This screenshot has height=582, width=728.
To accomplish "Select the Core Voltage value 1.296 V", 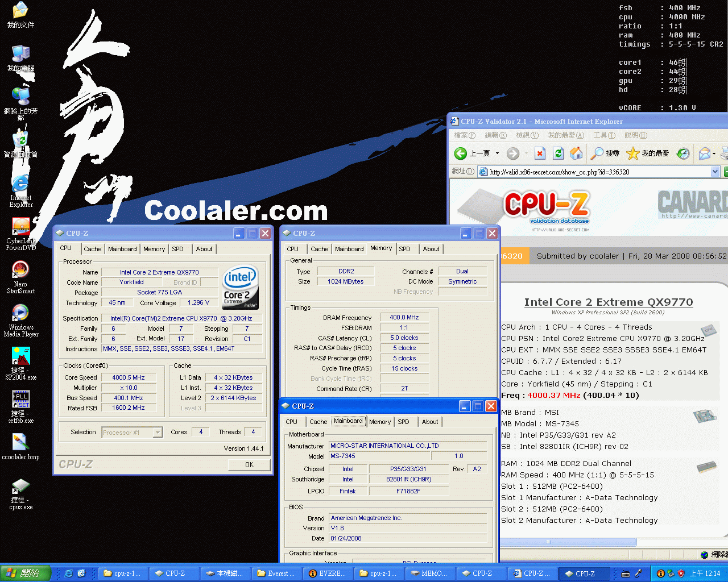I will click(x=198, y=302).
